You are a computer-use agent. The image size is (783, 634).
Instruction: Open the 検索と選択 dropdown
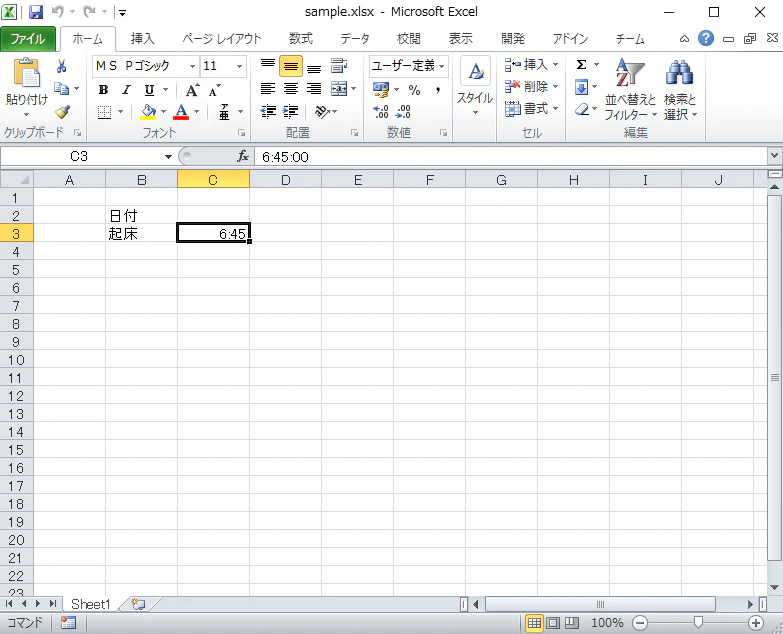click(x=680, y=90)
